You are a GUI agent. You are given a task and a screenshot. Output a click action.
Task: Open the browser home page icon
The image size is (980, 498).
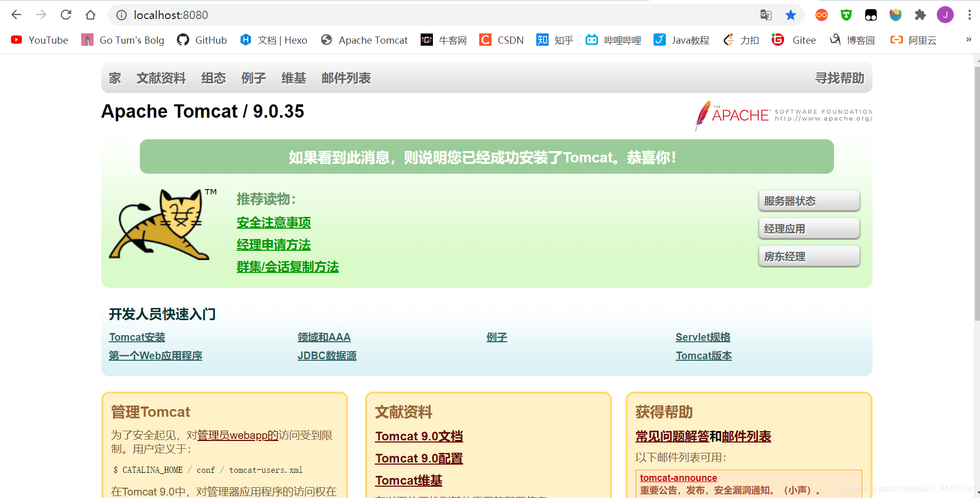pyautogui.click(x=90, y=15)
